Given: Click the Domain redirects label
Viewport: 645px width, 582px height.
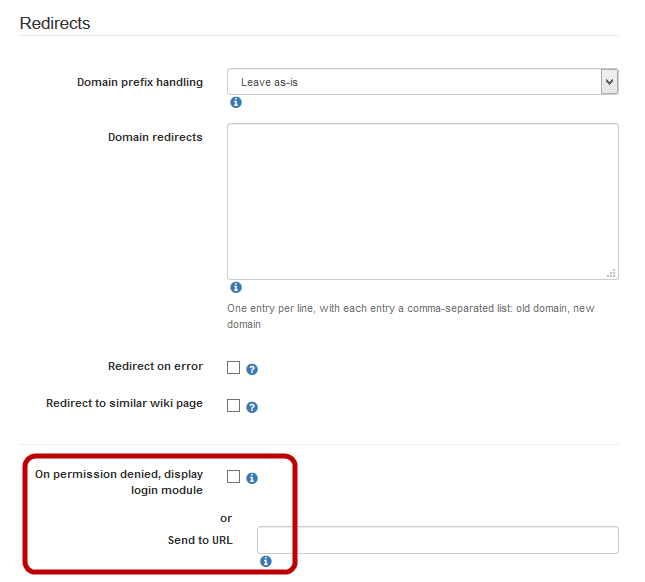Looking at the screenshot, I should click(x=155, y=137).
